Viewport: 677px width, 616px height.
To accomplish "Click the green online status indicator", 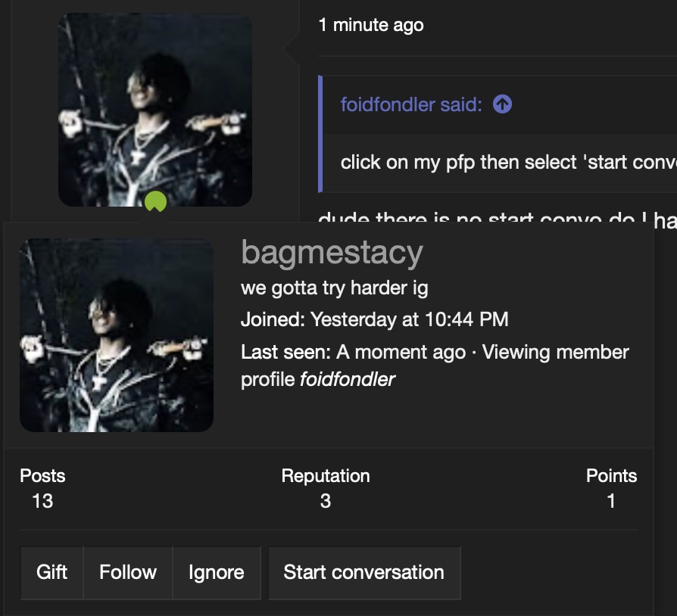I will [x=155, y=201].
